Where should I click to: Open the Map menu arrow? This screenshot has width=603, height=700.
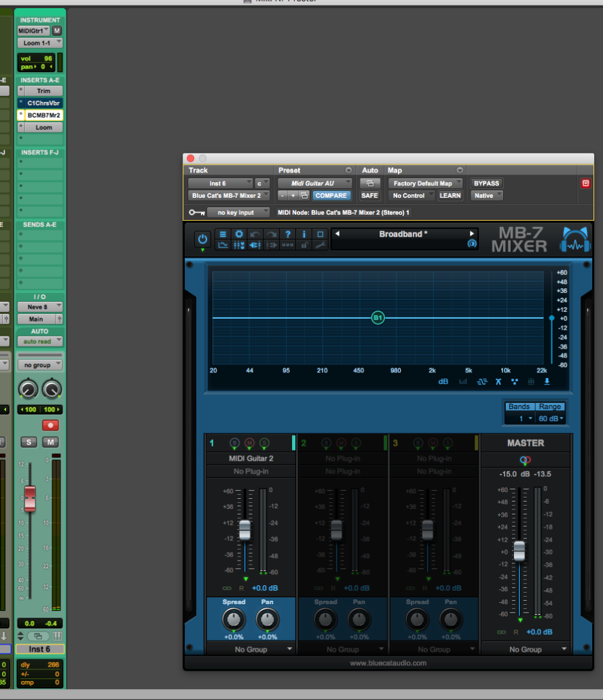tap(460, 170)
